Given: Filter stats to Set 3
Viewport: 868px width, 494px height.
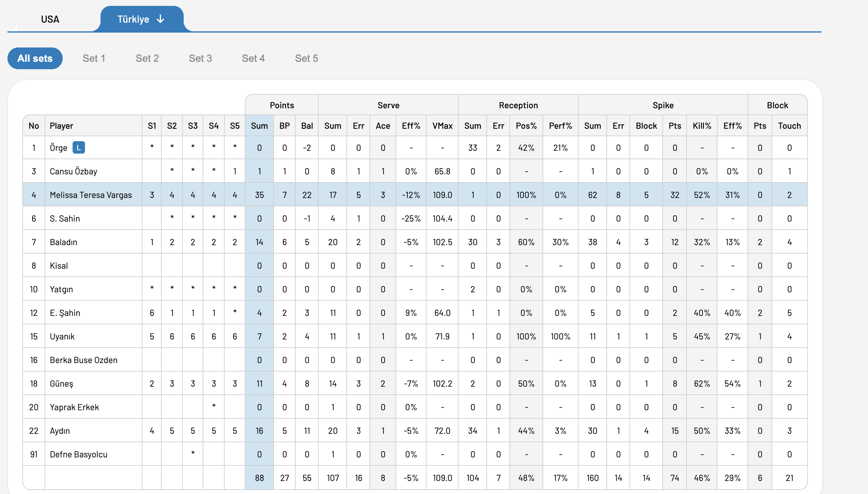Looking at the screenshot, I should click(200, 58).
